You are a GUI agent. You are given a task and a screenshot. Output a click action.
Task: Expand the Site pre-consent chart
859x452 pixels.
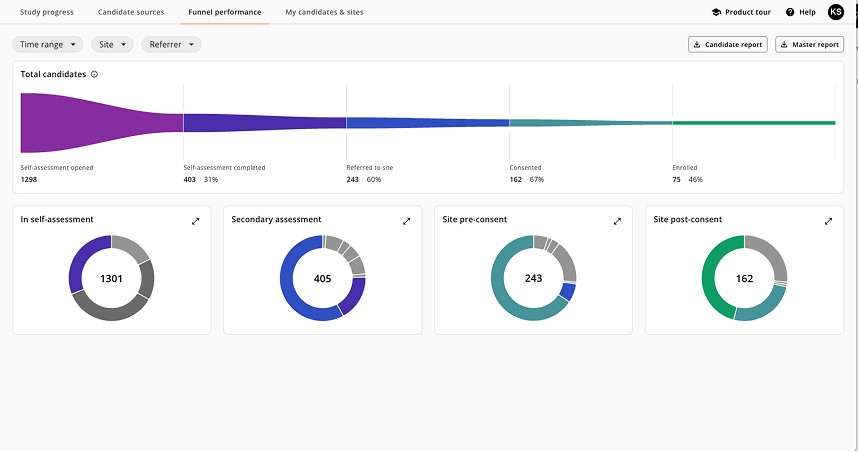point(618,221)
